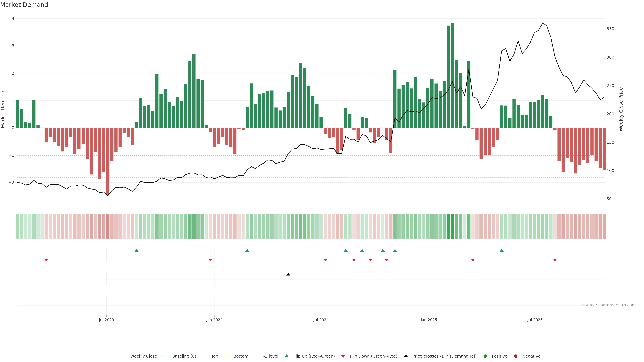This screenshot has width=644, height=362.
Task: Click the darkest green heatmap cell
Action: [452, 226]
